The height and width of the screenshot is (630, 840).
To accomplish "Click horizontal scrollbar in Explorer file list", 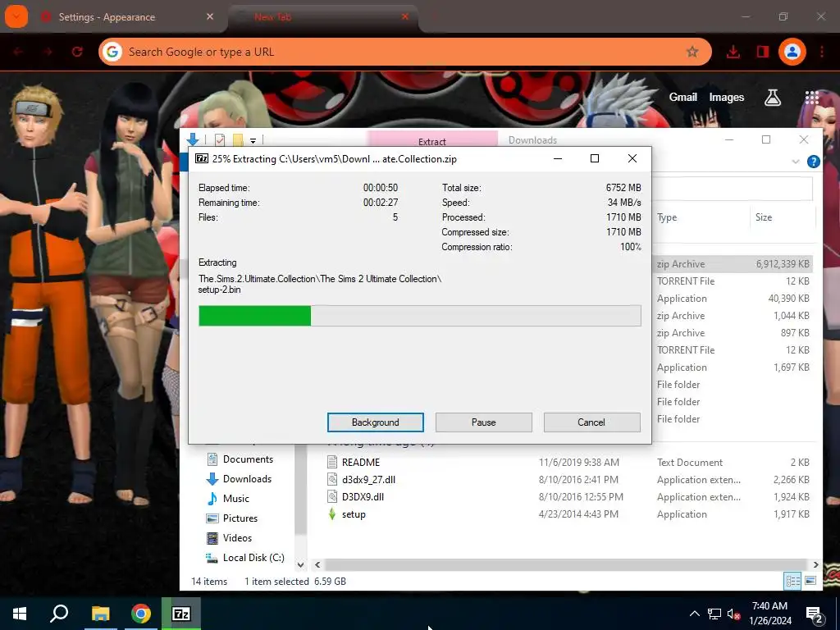I will click(566, 564).
